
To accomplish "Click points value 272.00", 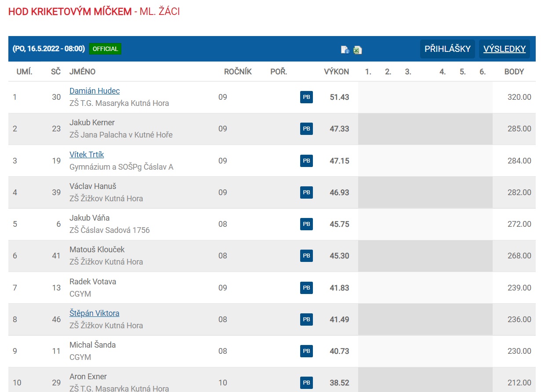I will click(519, 224).
